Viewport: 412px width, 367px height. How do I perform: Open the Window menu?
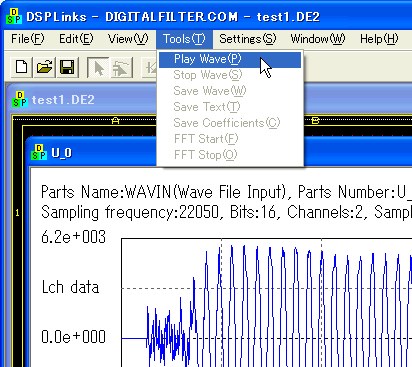click(x=317, y=39)
